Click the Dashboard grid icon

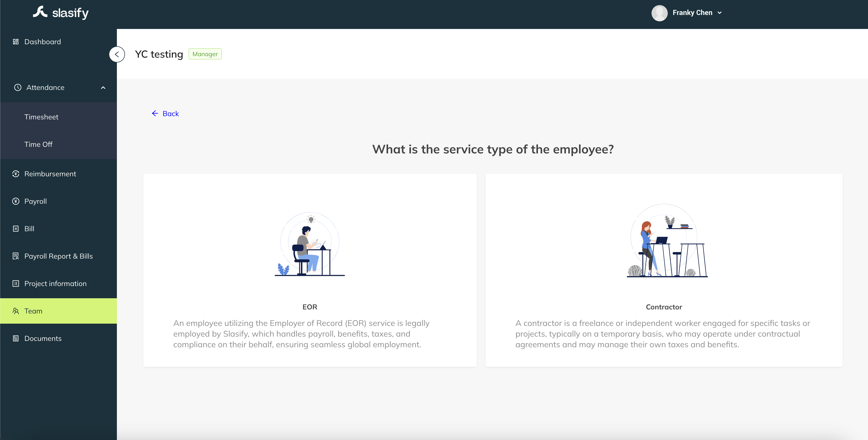[15, 41]
